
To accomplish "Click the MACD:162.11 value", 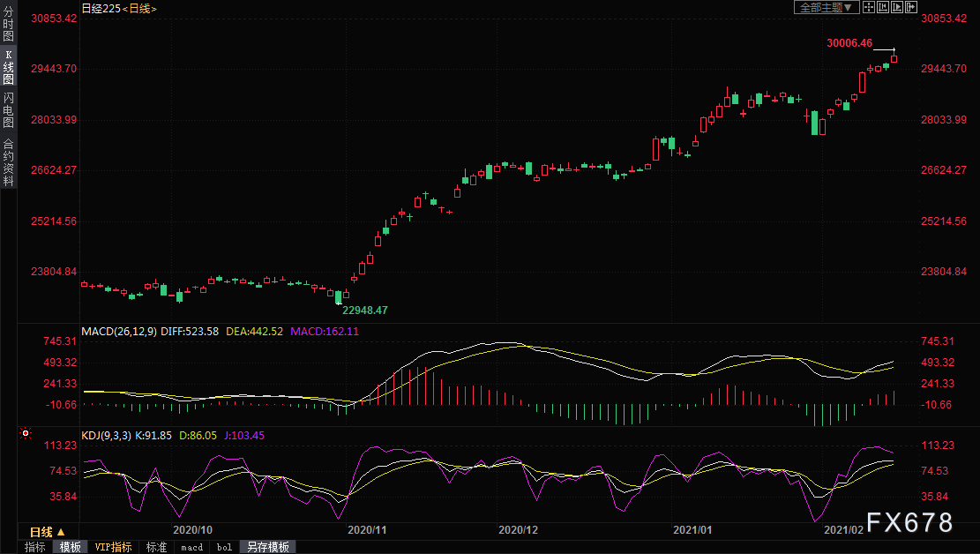I will pyautogui.click(x=325, y=332).
